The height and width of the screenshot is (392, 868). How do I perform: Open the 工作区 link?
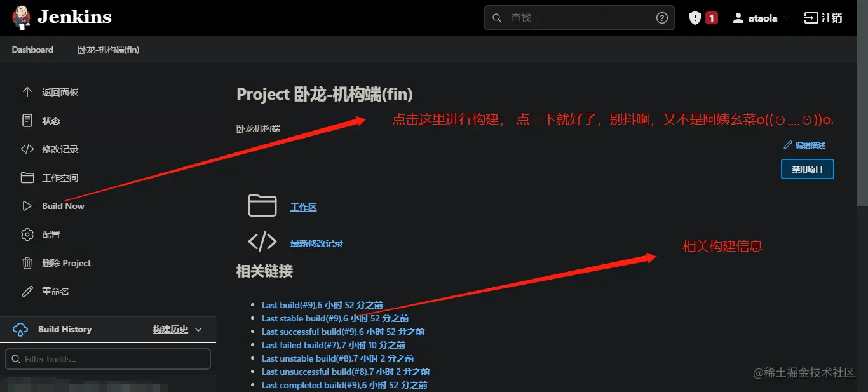coord(304,207)
